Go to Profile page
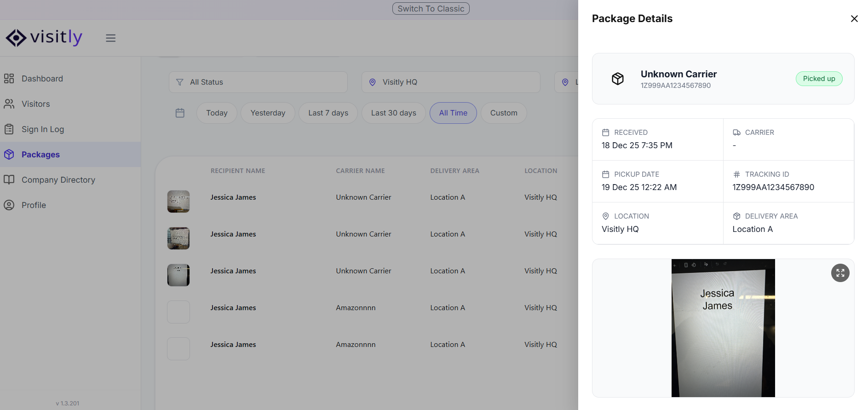 pos(70,205)
